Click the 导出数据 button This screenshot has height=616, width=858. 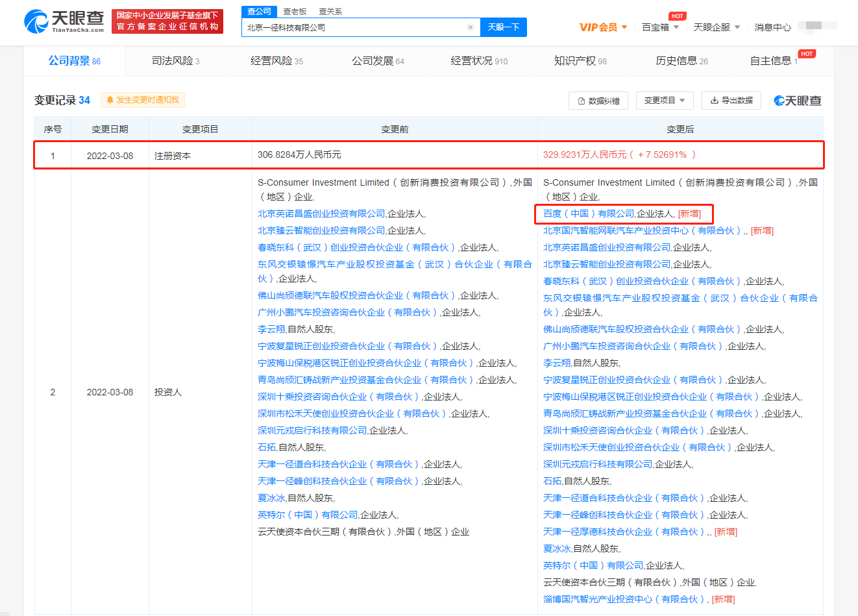[731, 100]
